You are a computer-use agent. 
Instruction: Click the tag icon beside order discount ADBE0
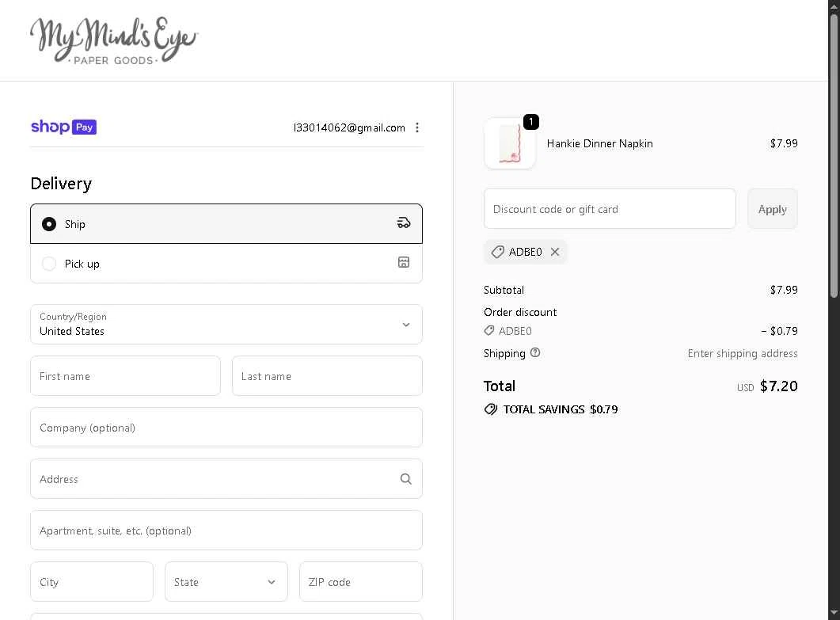[488, 331]
